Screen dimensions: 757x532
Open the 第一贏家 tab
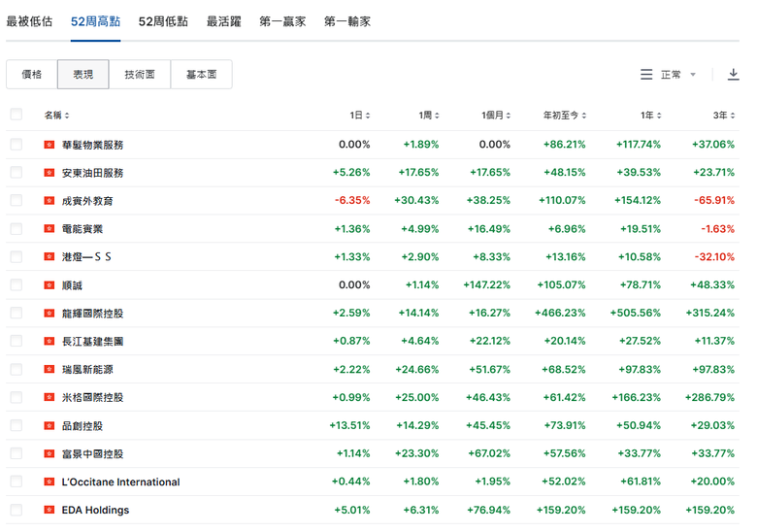point(282,21)
